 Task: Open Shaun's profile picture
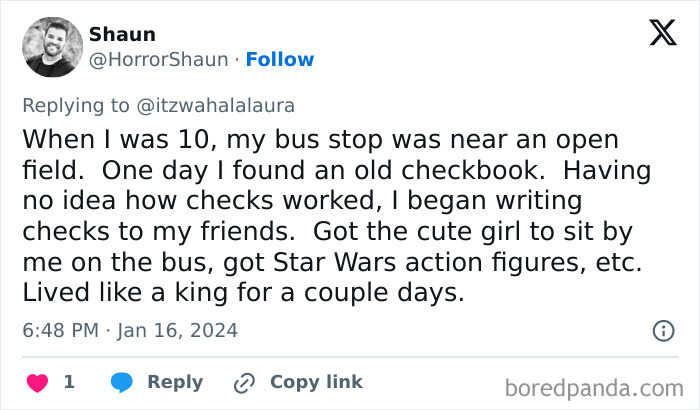tap(51, 47)
